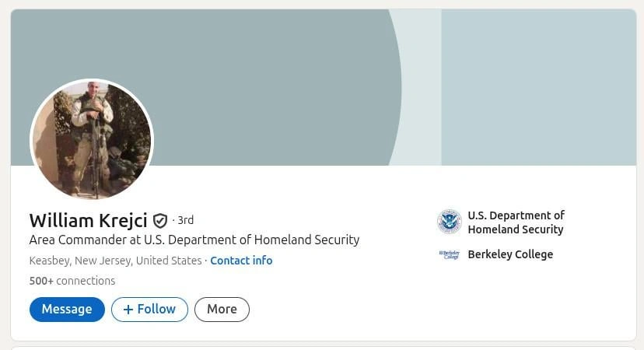Screen dimensions: 644x350
Task: Click the light-blue right section of the banner
Action: (539, 87)
